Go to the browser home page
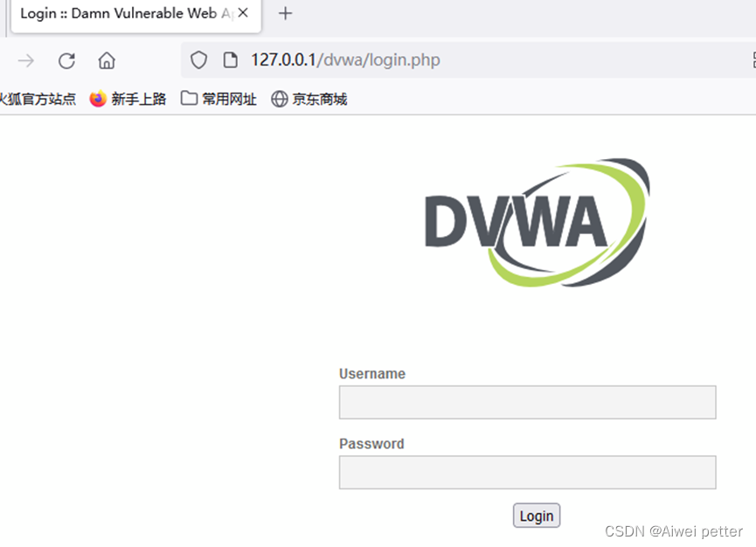Screen dimensions: 756x547 point(107,60)
